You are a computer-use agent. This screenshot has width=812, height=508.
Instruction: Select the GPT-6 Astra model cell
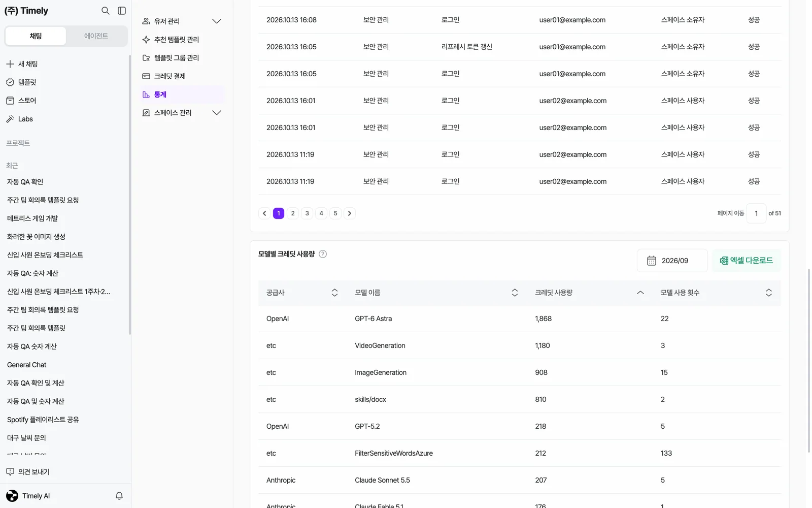tap(374, 319)
